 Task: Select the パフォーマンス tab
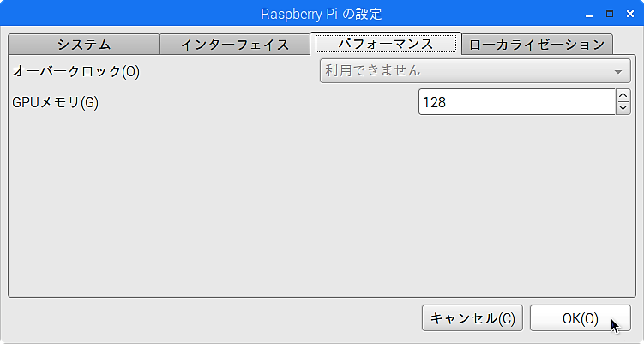pos(386,44)
